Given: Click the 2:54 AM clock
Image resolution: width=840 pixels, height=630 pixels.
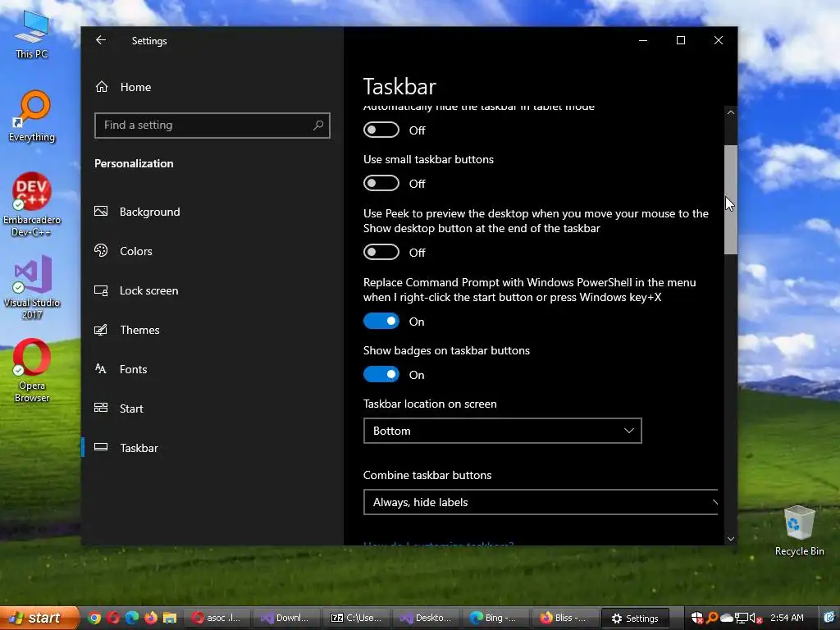Looking at the screenshot, I should [787, 619].
